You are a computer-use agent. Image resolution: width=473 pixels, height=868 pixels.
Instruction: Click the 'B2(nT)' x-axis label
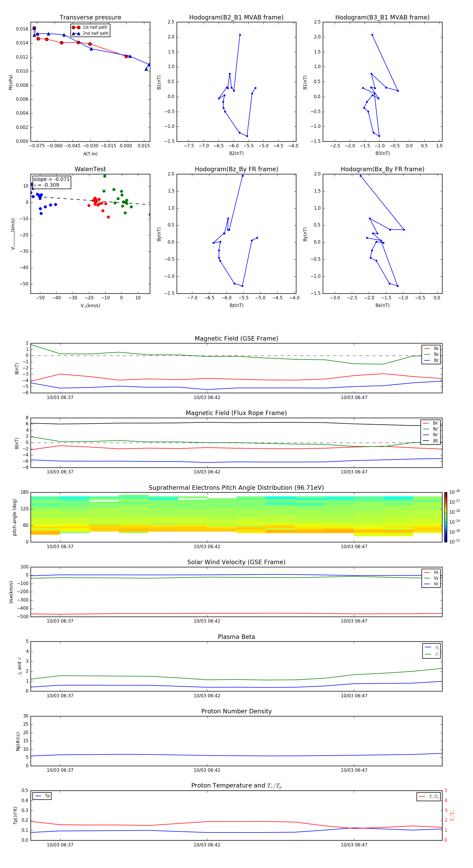(236, 153)
